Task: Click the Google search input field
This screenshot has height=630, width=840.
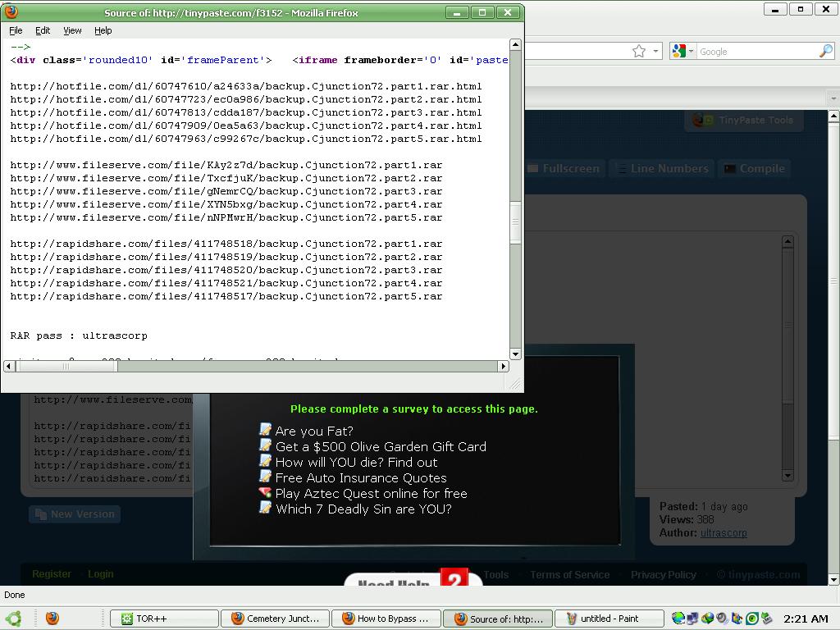Action: click(757, 52)
